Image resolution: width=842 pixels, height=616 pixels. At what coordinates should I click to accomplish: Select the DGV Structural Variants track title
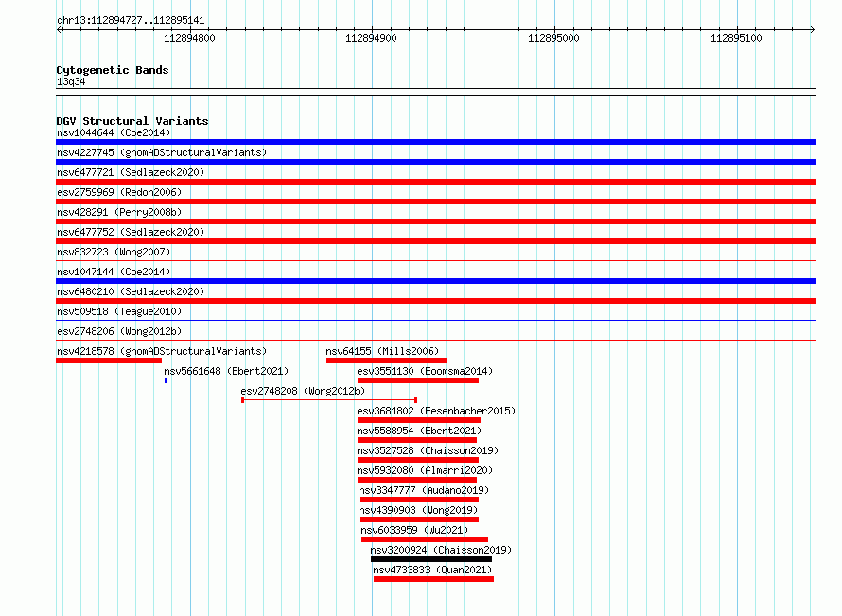tap(132, 121)
